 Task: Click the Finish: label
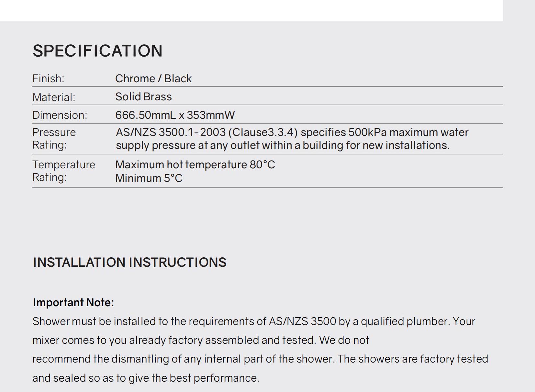48,79
